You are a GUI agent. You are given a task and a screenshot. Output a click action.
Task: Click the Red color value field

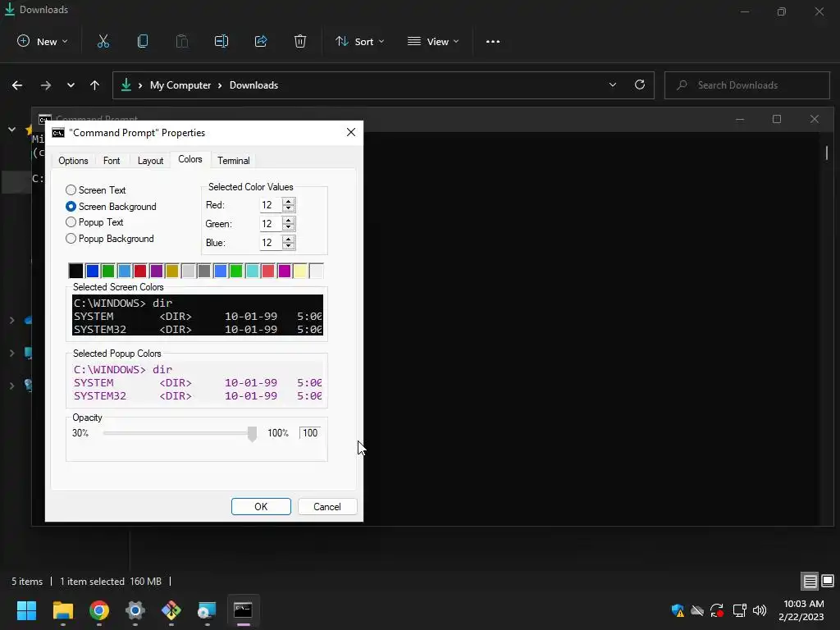(x=271, y=205)
